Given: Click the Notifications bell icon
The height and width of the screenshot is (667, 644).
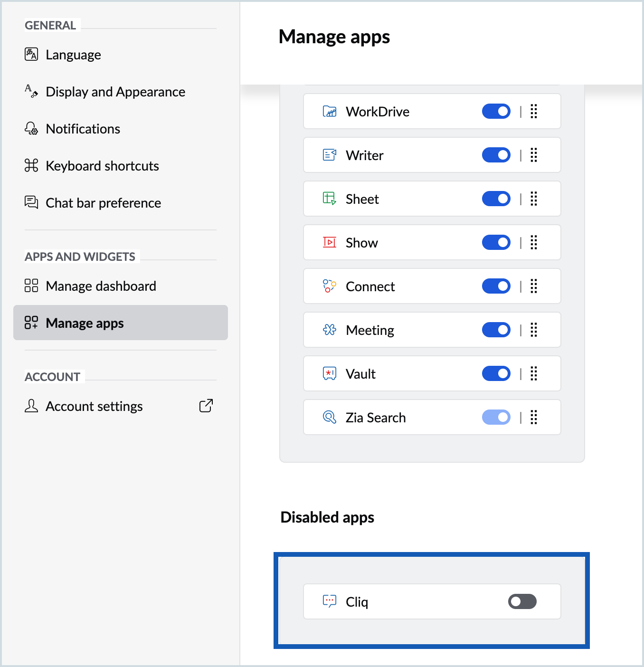Looking at the screenshot, I should [x=31, y=128].
